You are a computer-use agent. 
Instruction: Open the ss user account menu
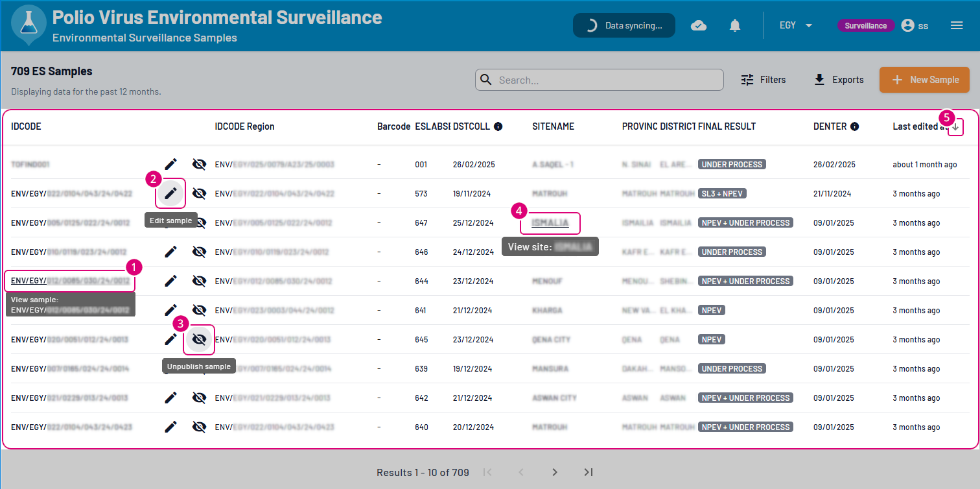[x=915, y=25]
